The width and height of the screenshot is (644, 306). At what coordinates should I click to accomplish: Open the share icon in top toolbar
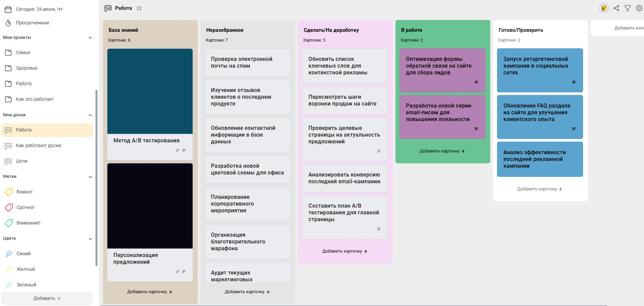click(616, 8)
